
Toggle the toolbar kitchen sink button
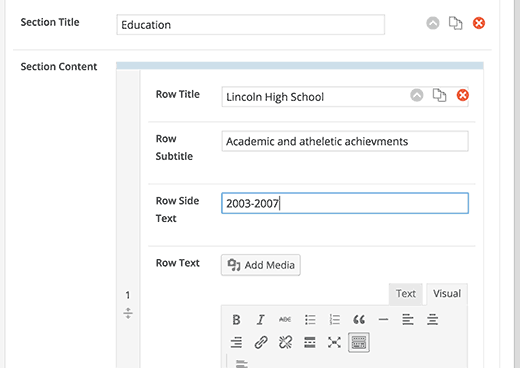[x=359, y=342]
